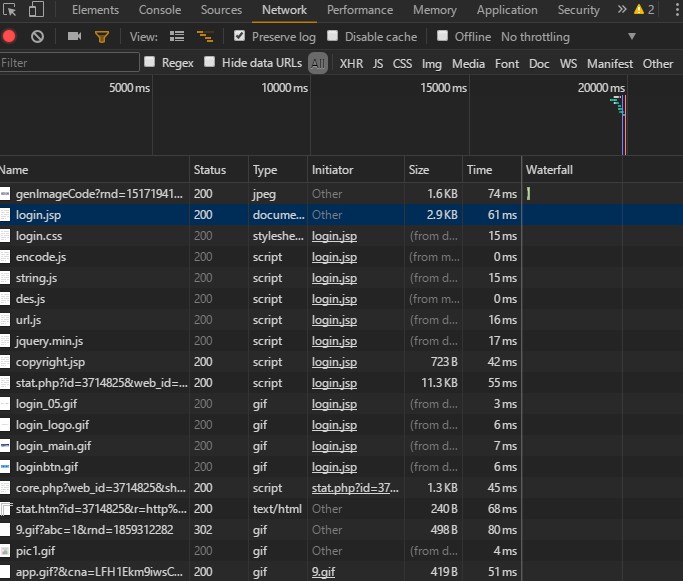Check the Offline checkbox
The height and width of the screenshot is (581, 683).
pos(443,36)
